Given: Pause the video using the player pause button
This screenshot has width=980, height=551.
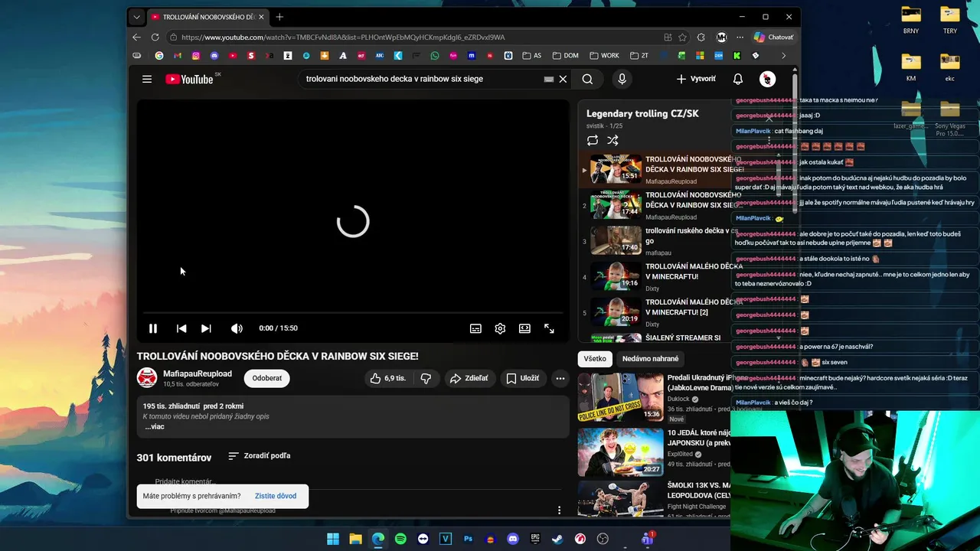Looking at the screenshot, I should (153, 328).
